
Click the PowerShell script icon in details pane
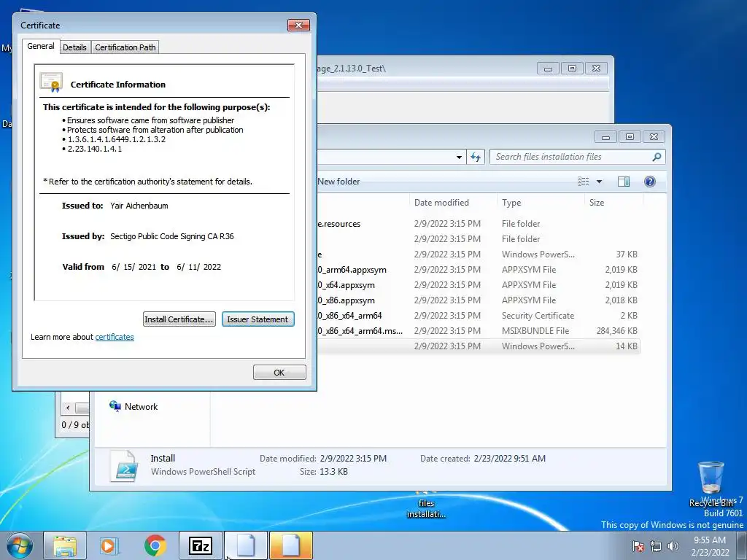point(124,466)
